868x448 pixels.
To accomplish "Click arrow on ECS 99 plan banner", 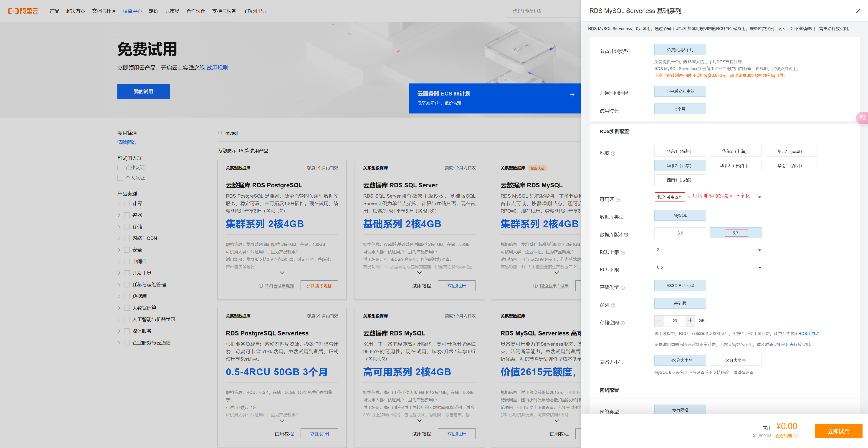I will tap(572, 95).
